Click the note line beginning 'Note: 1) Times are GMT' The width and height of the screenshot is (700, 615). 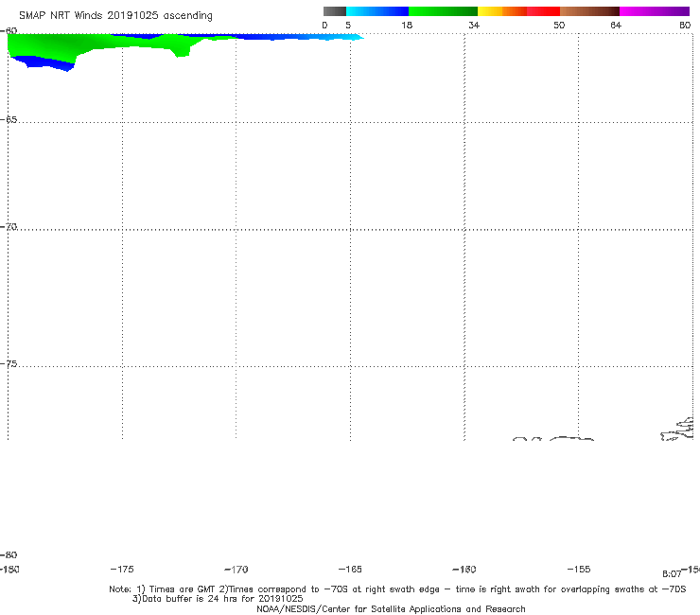pos(397,589)
